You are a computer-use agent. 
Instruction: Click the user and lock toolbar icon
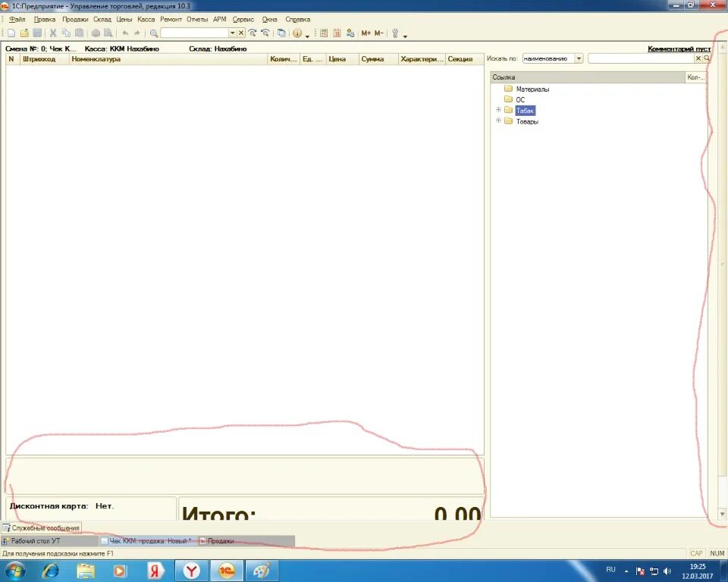(350, 33)
